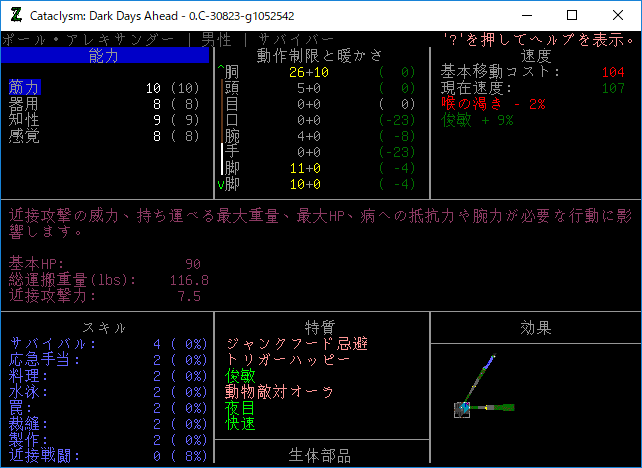Viewport: 642px width, 468px height.
Task: Select the ジャンクフード忌避 trait
Action: pos(297,344)
